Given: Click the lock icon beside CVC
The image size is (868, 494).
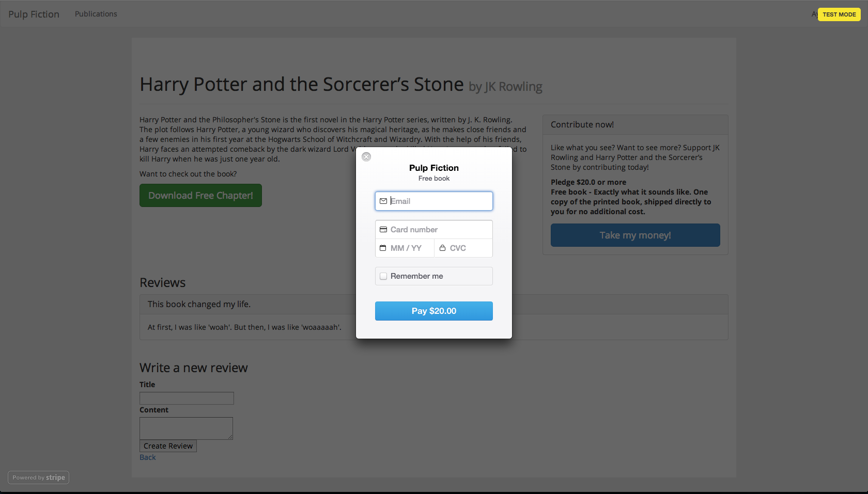Looking at the screenshot, I should [x=442, y=248].
